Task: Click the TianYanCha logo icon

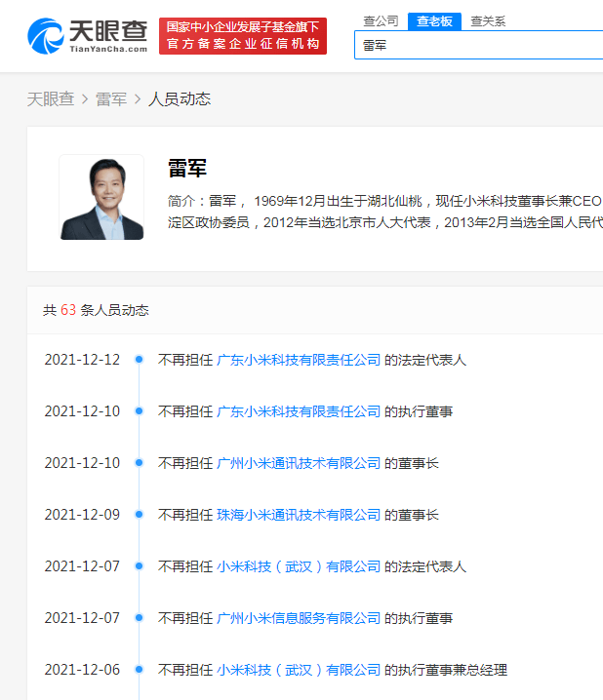Action: coord(47,35)
